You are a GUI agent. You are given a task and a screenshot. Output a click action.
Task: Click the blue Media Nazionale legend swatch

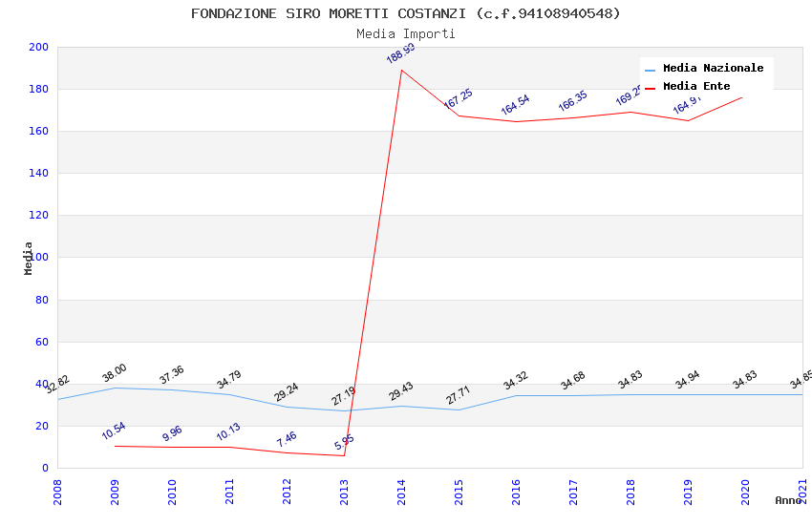[650, 70]
